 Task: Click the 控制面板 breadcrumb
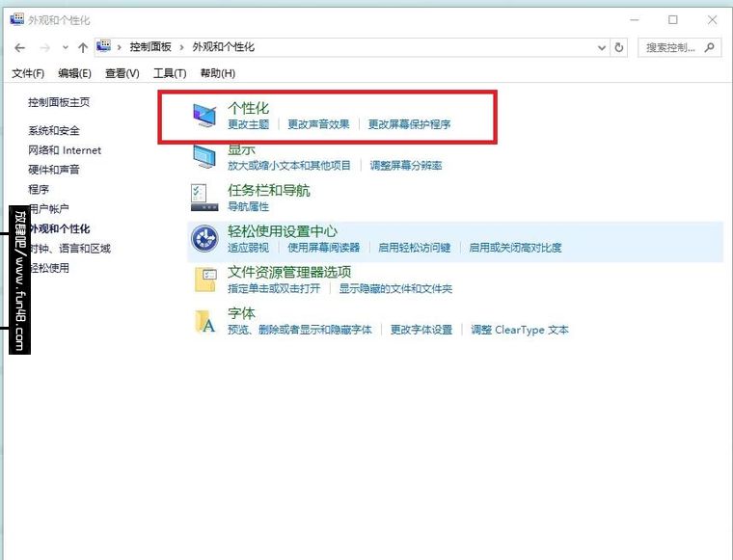(150, 47)
